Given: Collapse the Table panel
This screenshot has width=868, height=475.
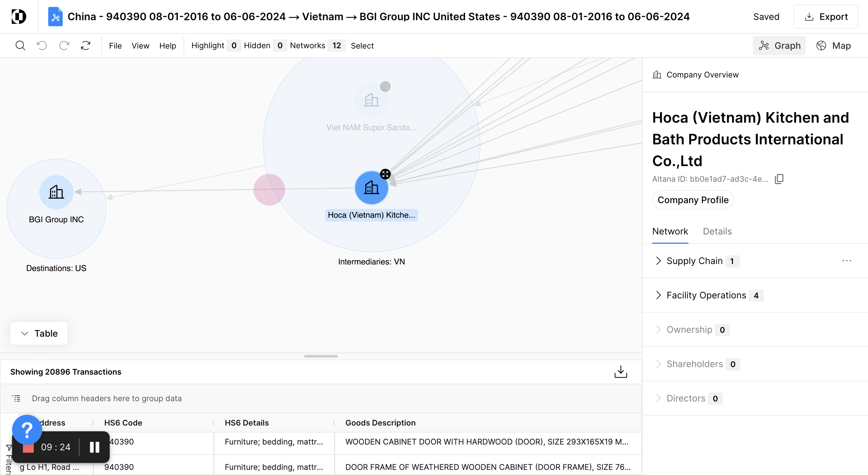Looking at the screenshot, I should tap(39, 333).
